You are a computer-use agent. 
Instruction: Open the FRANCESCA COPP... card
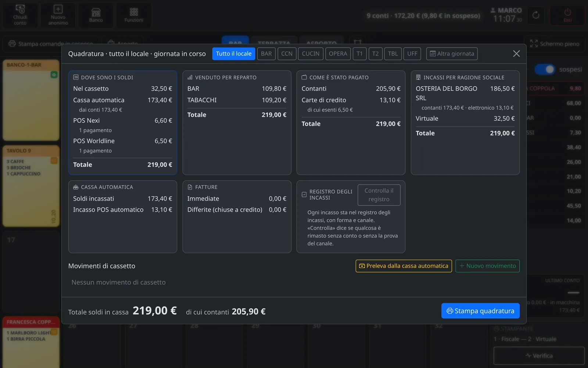tap(31, 342)
